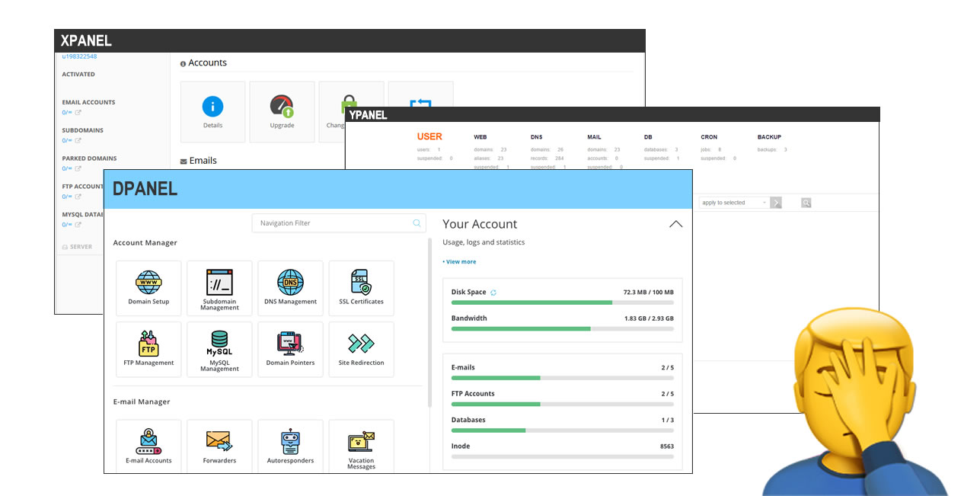The width and height of the screenshot is (980, 496).
Task: Click the blue arrows icon tile in XPANEL
Action: (x=420, y=101)
